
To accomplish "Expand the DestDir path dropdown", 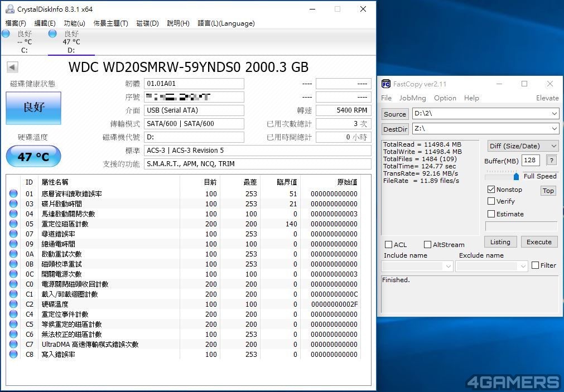I will point(554,129).
